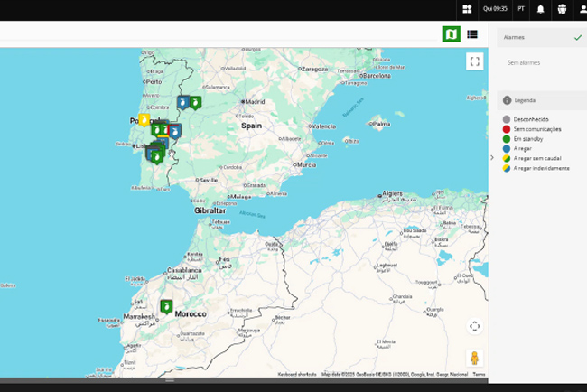Click the crest emblem icon in top bar
Viewport: 587px width, 392px height.
561,9
